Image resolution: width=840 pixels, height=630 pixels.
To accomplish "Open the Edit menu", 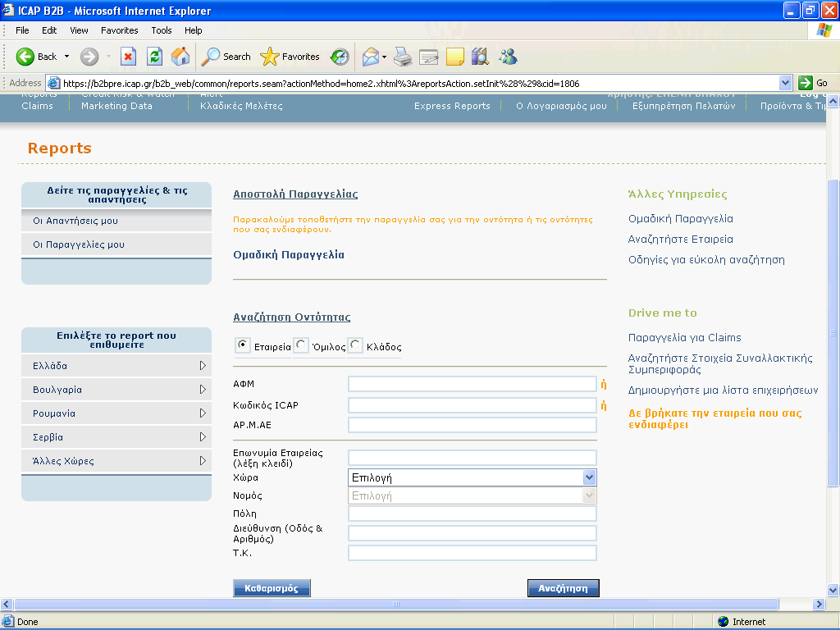I will point(49,30).
